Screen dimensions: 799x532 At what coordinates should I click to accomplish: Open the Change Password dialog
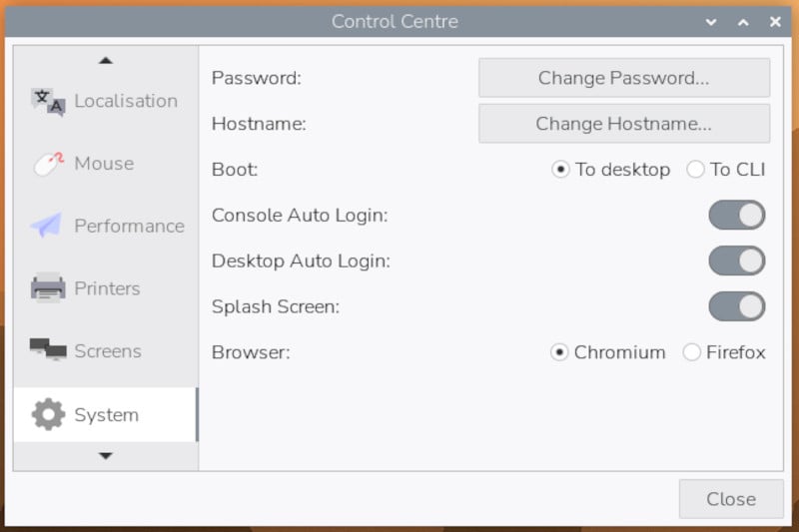pos(623,78)
